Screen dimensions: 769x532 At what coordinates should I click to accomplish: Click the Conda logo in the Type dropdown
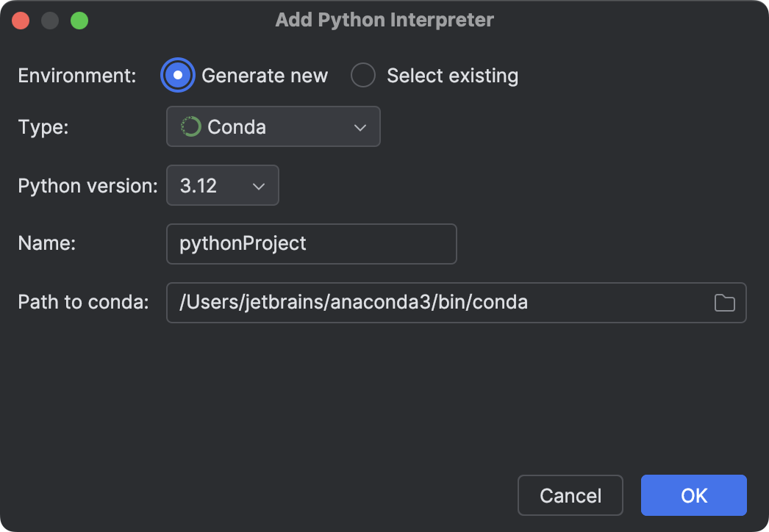190,126
